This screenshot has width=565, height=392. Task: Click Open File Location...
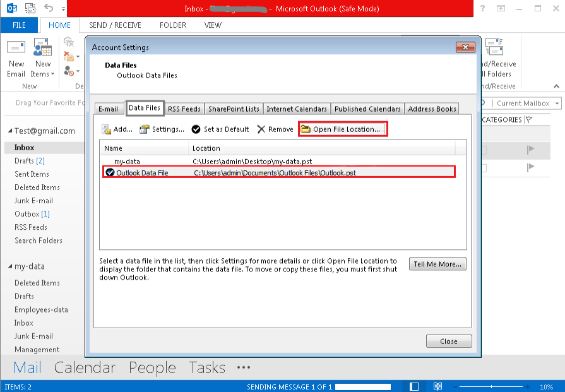[x=343, y=129]
